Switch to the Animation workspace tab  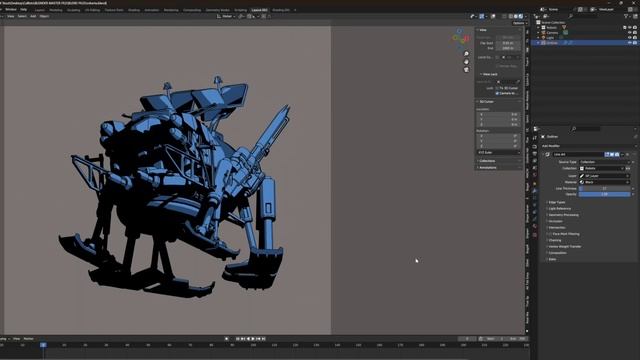[152, 10]
